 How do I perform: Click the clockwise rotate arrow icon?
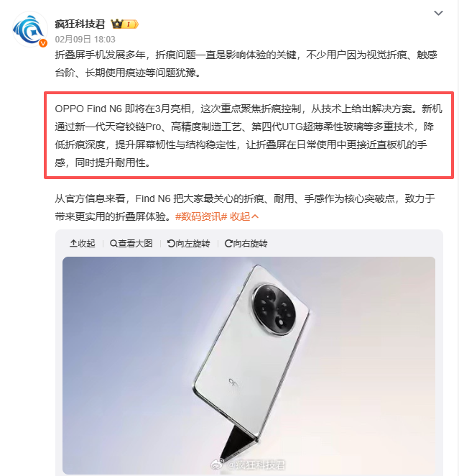click(x=228, y=244)
